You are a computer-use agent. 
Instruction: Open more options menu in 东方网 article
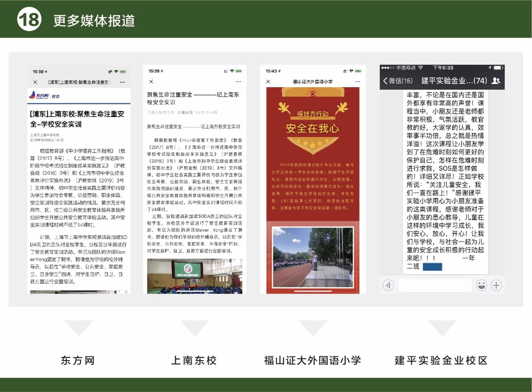(x=122, y=82)
